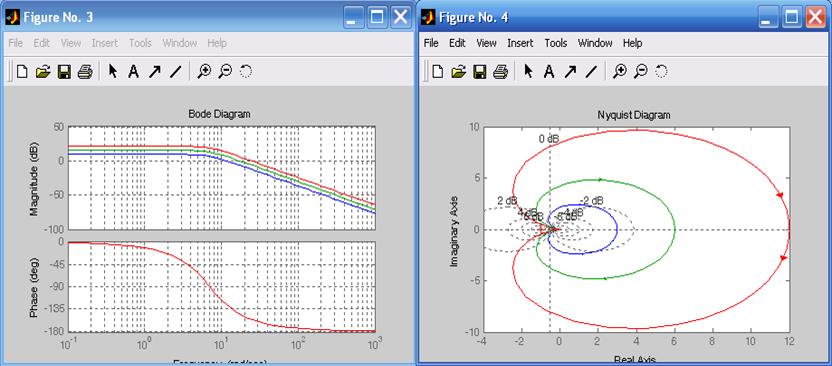Toggle Insert Line tool in Figure No. 4
Image resolution: width=832 pixels, height=366 pixels.
pyautogui.click(x=591, y=71)
